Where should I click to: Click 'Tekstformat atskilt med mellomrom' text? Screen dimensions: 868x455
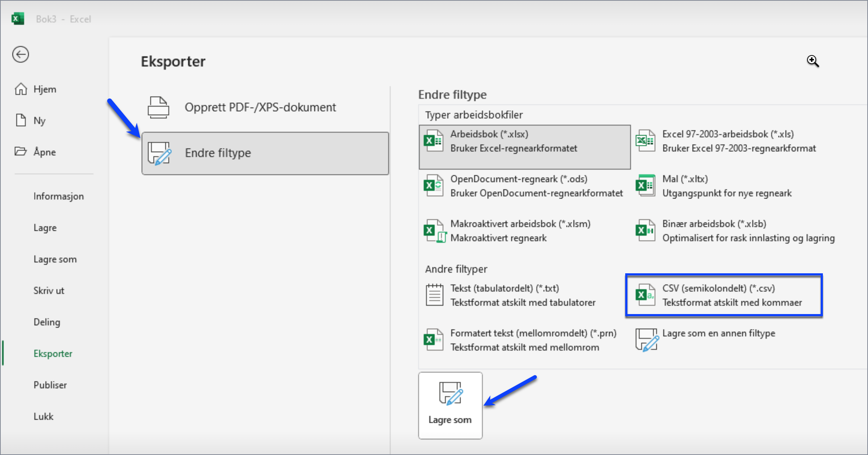pyautogui.click(x=525, y=347)
